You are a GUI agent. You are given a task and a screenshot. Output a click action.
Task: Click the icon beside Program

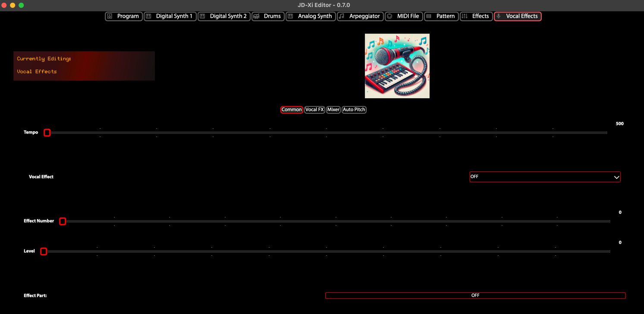[110, 16]
